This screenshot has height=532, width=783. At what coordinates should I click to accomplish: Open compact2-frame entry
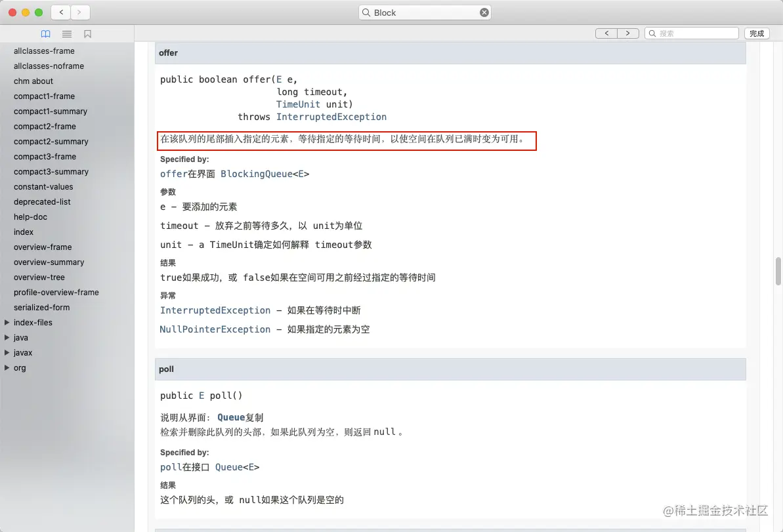coord(45,126)
